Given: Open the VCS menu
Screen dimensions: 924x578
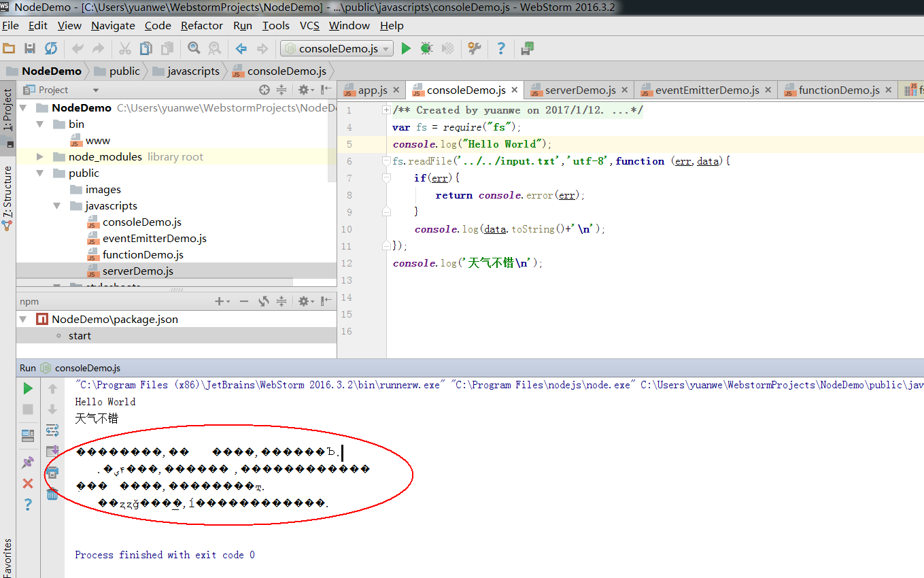Looking at the screenshot, I should (x=309, y=25).
